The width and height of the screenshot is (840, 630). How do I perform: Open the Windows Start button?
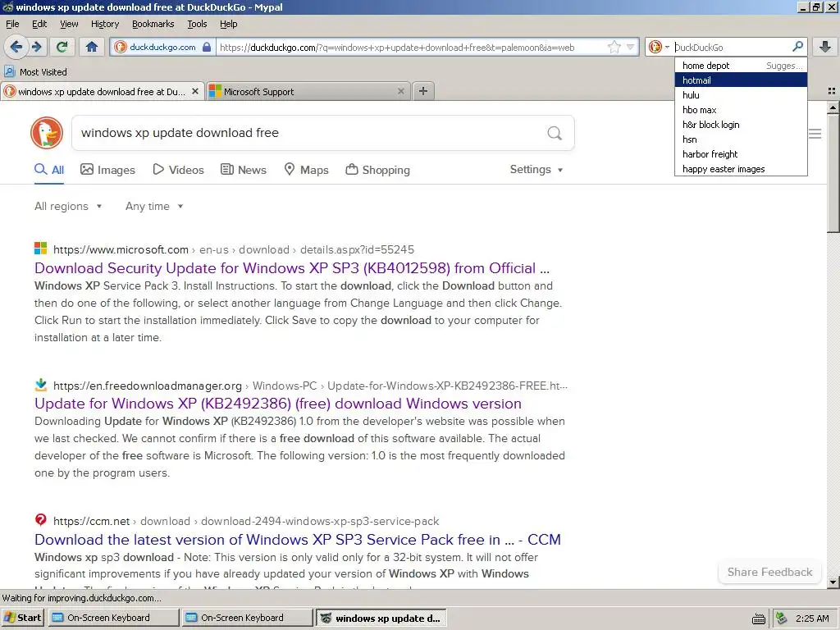click(x=23, y=618)
